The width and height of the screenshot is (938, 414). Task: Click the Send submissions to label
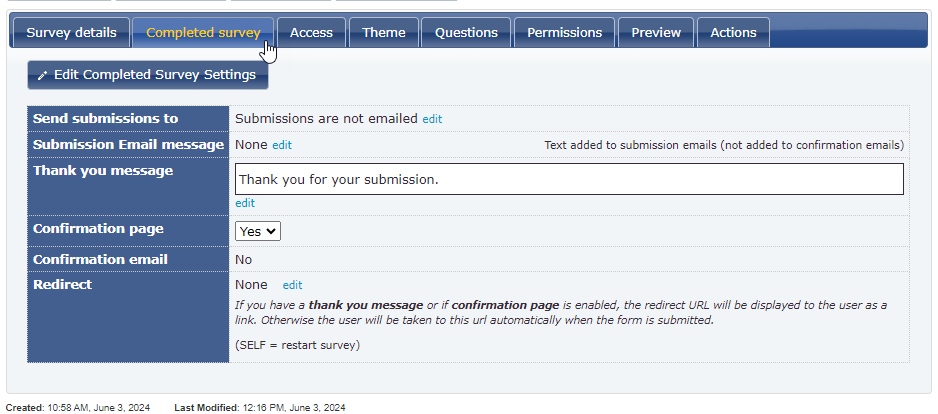click(105, 118)
